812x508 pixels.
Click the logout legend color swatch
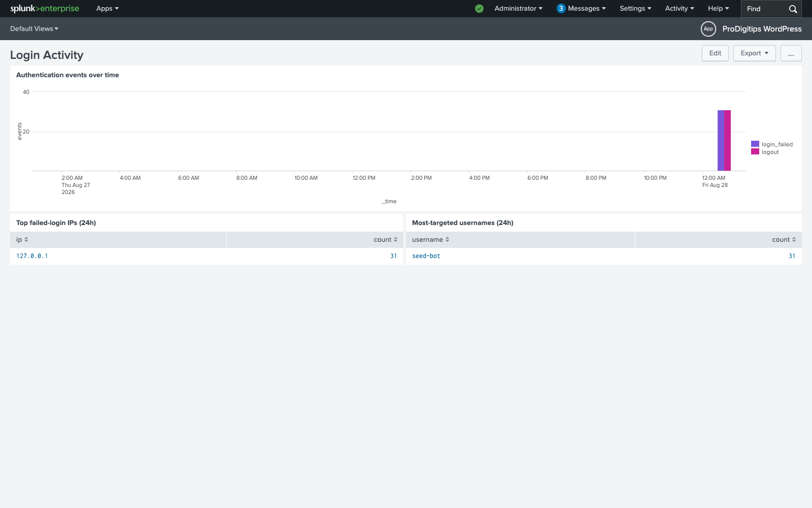[755, 152]
